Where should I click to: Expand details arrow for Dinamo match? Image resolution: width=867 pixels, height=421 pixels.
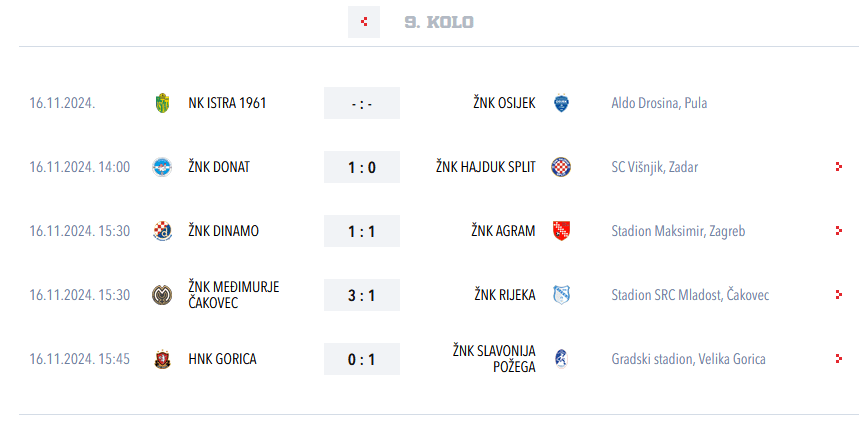[x=838, y=231]
